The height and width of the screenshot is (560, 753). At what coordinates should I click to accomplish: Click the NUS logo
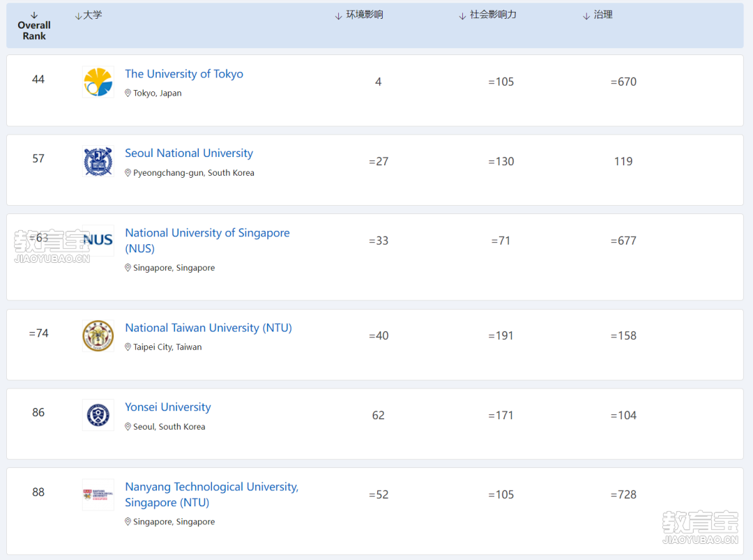coord(98,240)
